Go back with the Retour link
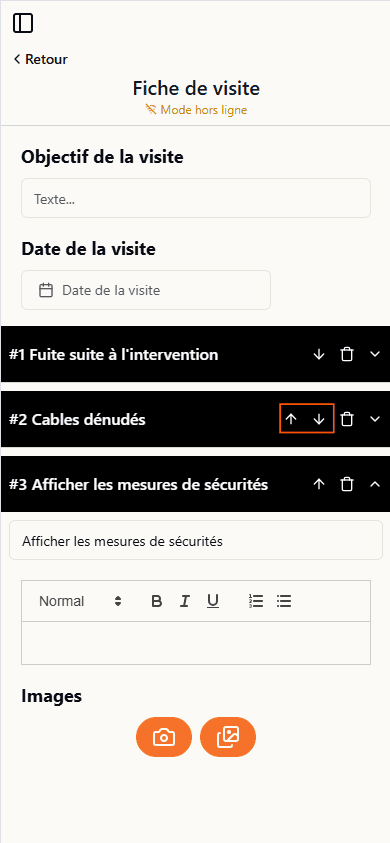390x843 pixels. coord(40,59)
